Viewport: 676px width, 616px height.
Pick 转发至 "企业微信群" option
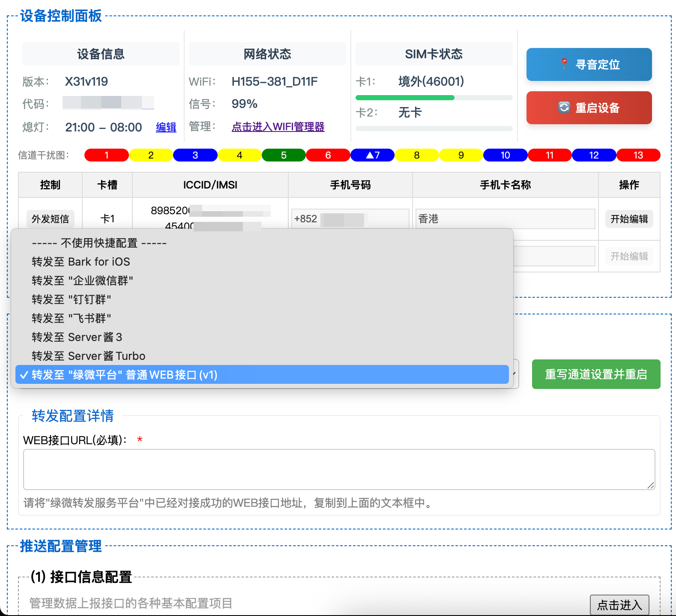tap(82, 281)
